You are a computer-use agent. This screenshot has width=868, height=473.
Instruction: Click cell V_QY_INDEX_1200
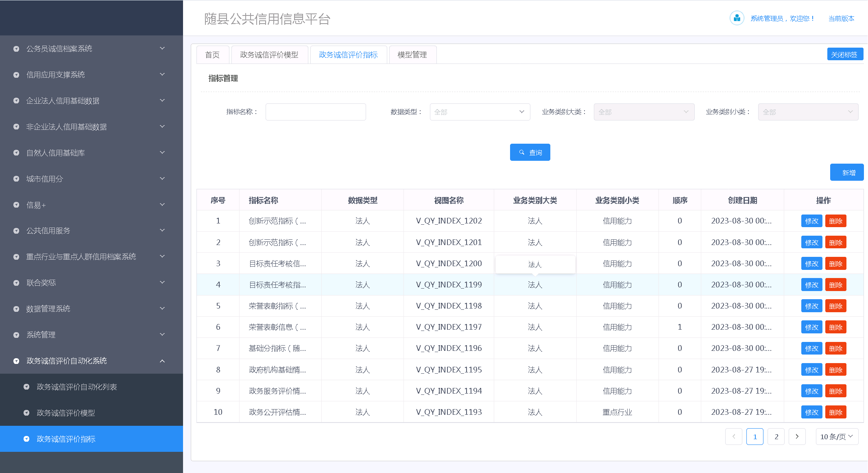(x=449, y=263)
